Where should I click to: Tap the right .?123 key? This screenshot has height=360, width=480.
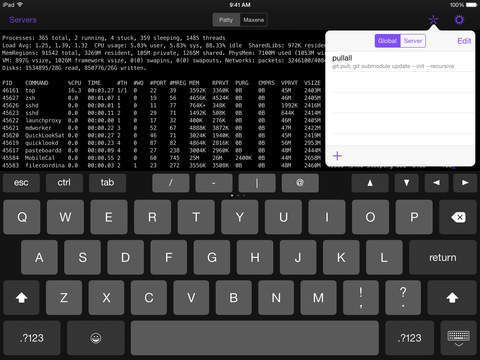409,338
